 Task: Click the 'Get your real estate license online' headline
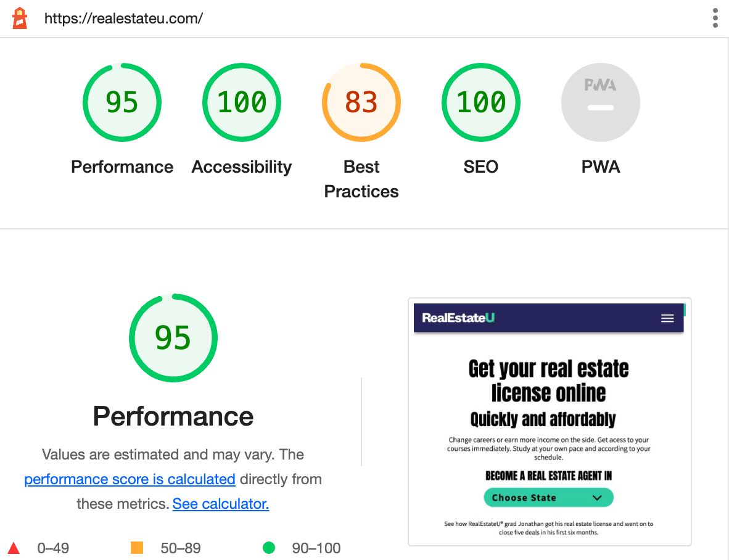[x=548, y=381]
